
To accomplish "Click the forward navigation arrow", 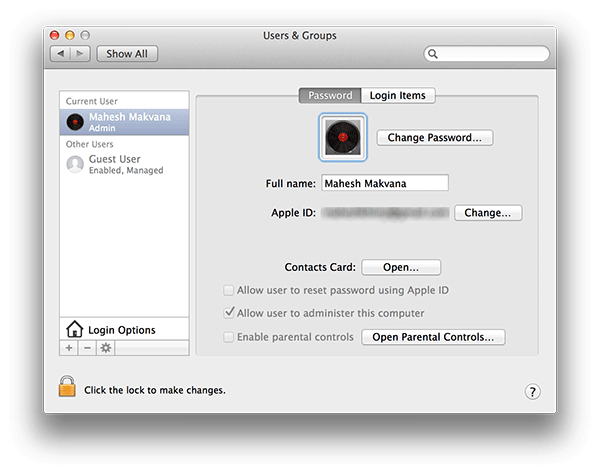I will [81, 54].
